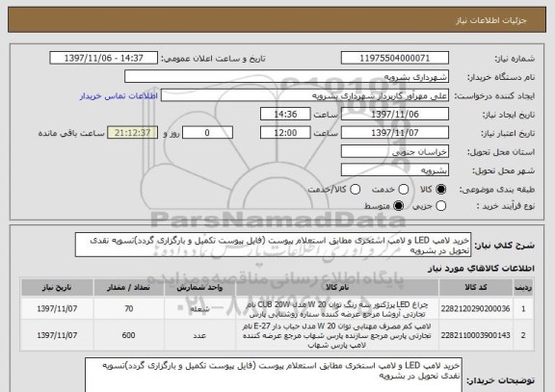555x392 pixels.
Task: Click the row number 2 cell
Action: tap(523, 335)
